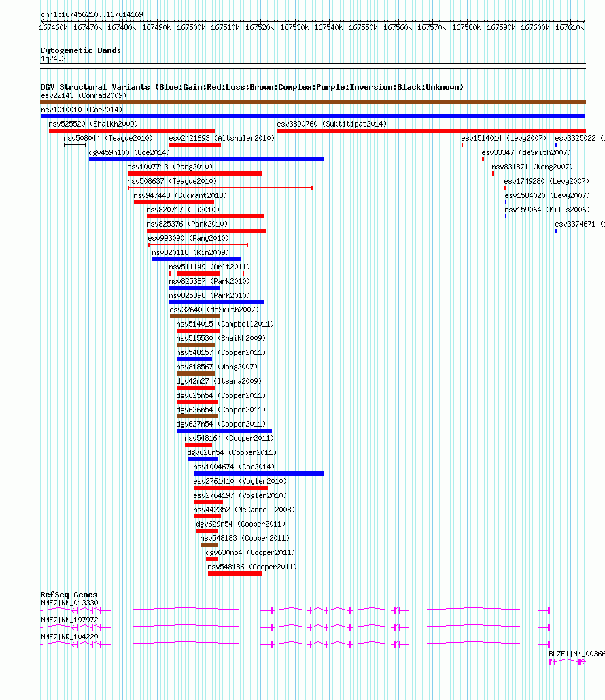Click nsv508044 (Teague2010) label
Viewport: 605px width, 700px height.
pyautogui.click(x=108, y=138)
